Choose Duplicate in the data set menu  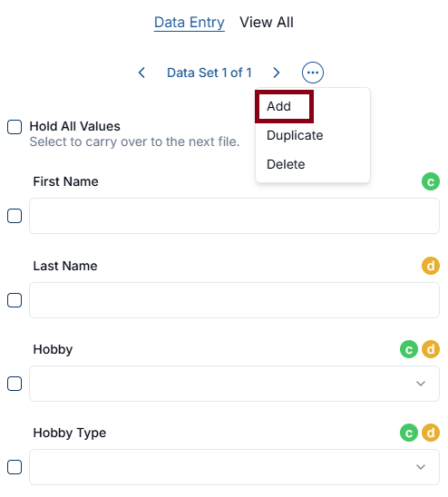(295, 135)
